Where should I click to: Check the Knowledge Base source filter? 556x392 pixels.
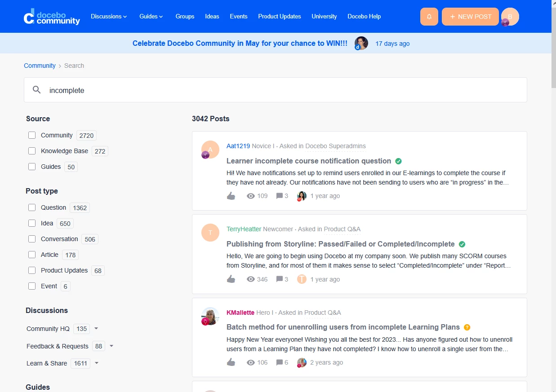click(32, 151)
